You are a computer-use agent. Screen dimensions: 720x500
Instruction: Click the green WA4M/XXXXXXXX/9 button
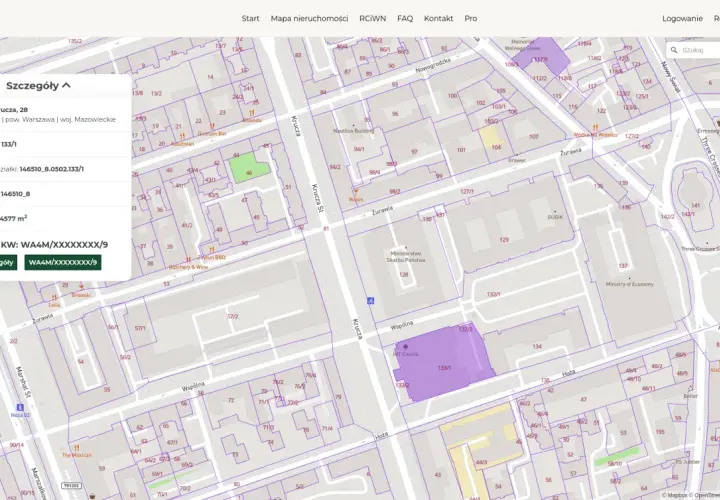(63, 263)
